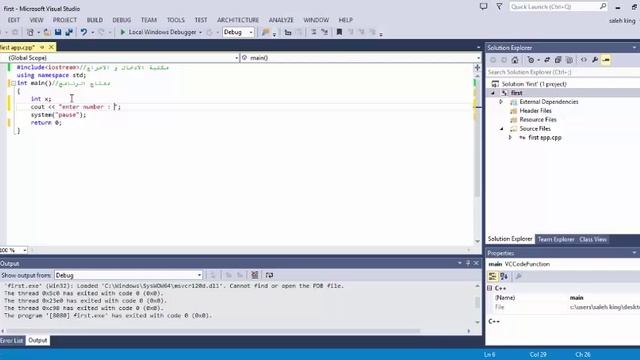The height and width of the screenshot is (360, 640).
Task: Expand first app.cpp node
Action: coord(510,138)
